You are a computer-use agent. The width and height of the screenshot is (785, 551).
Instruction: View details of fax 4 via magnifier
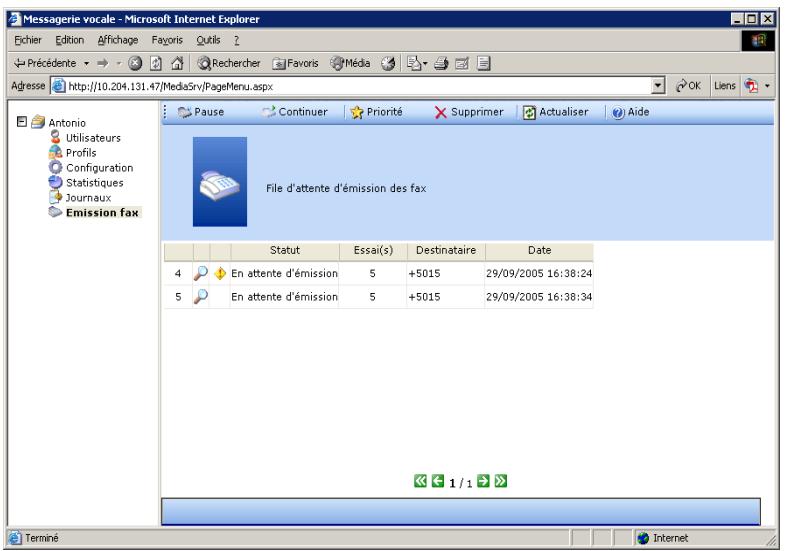(x=201, y=273)
